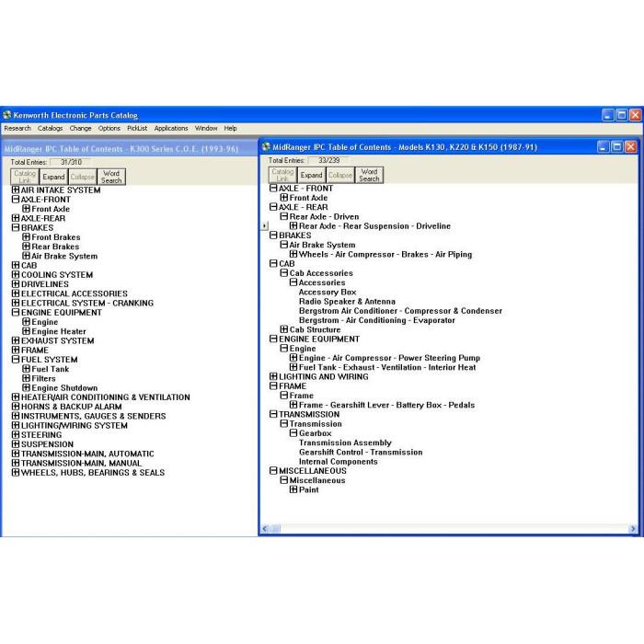The height and width of the screenshot is (644, 644).
Task: Expand STEERING node
Action: point(16,434)
